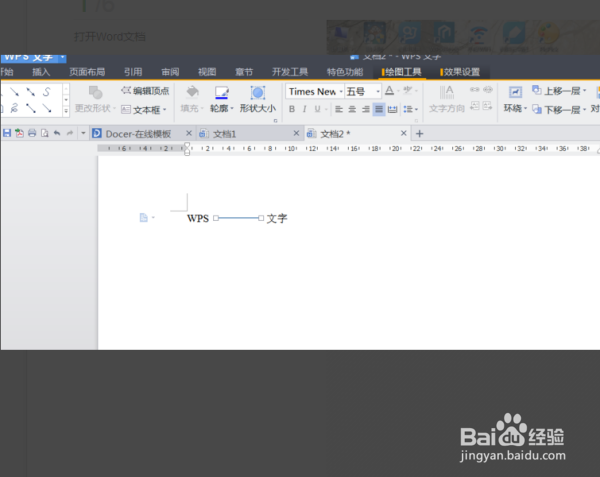Click the Edit Vertices (编辑顶点) button
Viewport: 600px width, 477px height.
tap(145, 91)
